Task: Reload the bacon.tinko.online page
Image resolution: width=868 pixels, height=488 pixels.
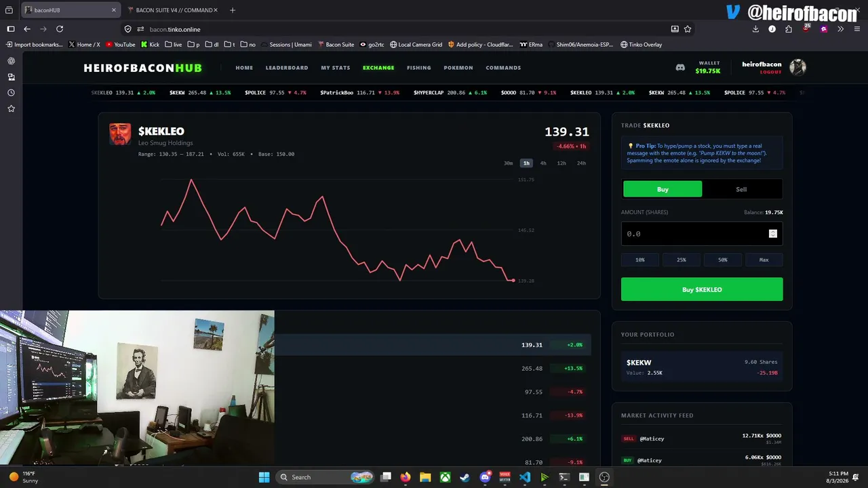Action: [60, 29]
